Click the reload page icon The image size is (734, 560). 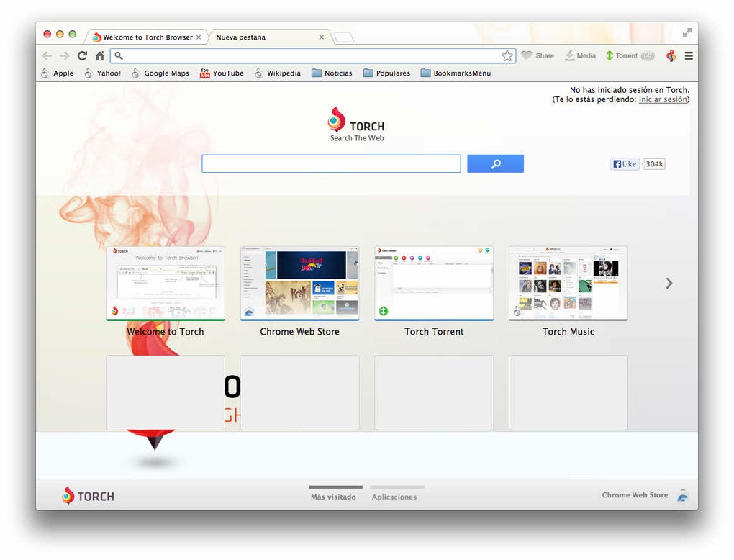click(82, 55)
